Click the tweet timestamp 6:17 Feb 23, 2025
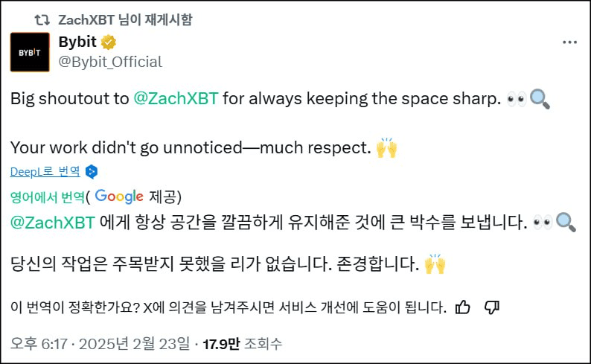 [100, 344]
